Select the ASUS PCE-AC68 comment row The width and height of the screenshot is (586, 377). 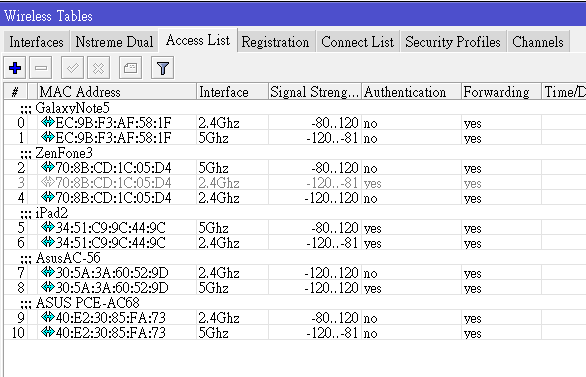tap(295, 302)
